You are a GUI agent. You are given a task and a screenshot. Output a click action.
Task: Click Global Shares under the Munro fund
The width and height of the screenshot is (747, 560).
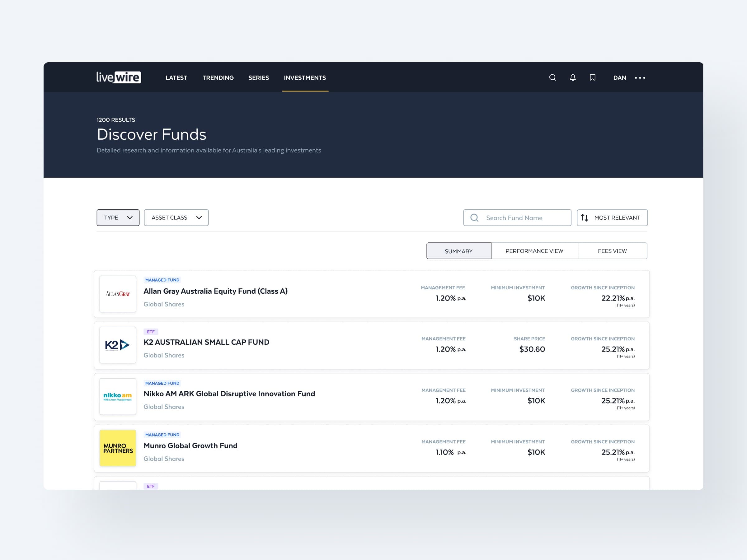[164, 459]
